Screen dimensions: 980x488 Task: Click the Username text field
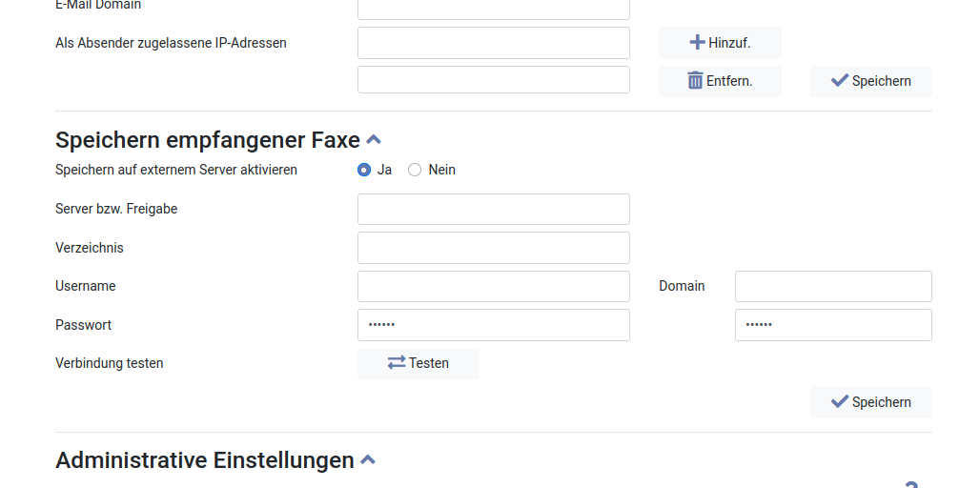pos(493,286)
